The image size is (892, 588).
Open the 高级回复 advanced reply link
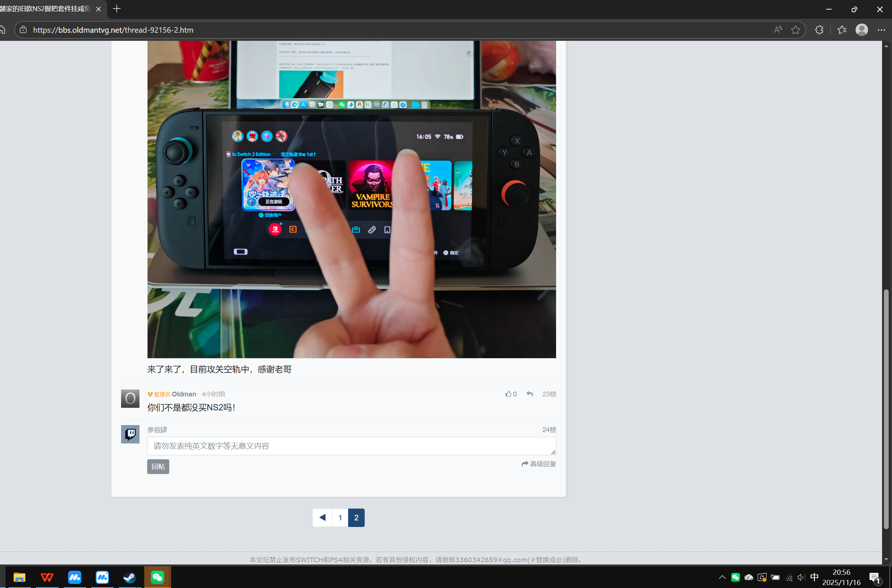539,464
